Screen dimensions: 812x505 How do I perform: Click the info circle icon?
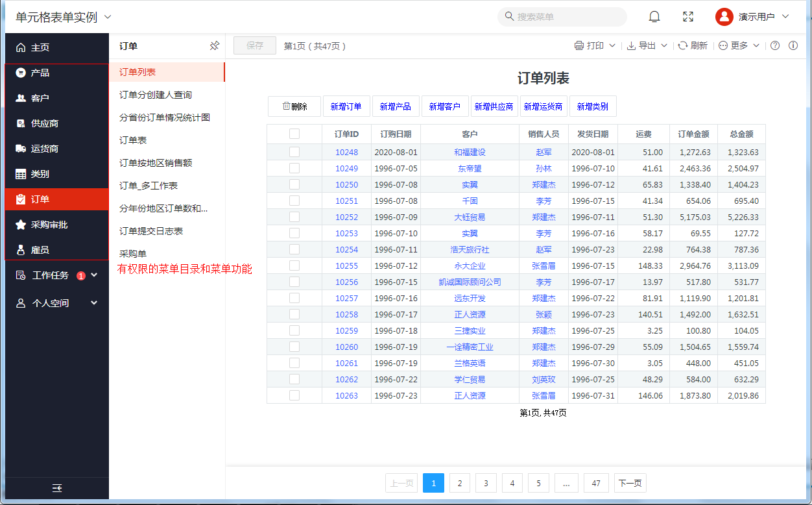[x=793, y=45]
